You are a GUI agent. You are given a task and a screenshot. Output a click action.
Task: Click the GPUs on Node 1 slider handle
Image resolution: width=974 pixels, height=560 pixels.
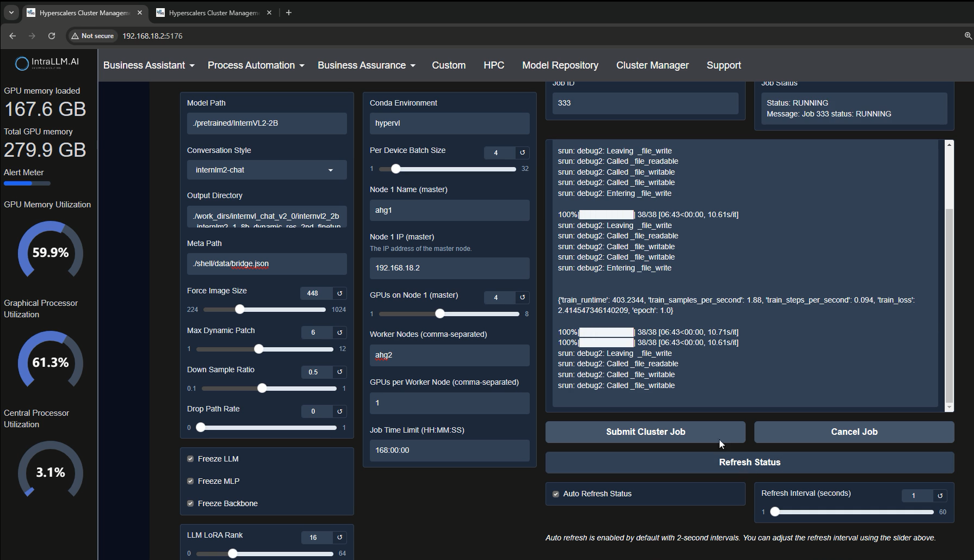pos(440,313)
